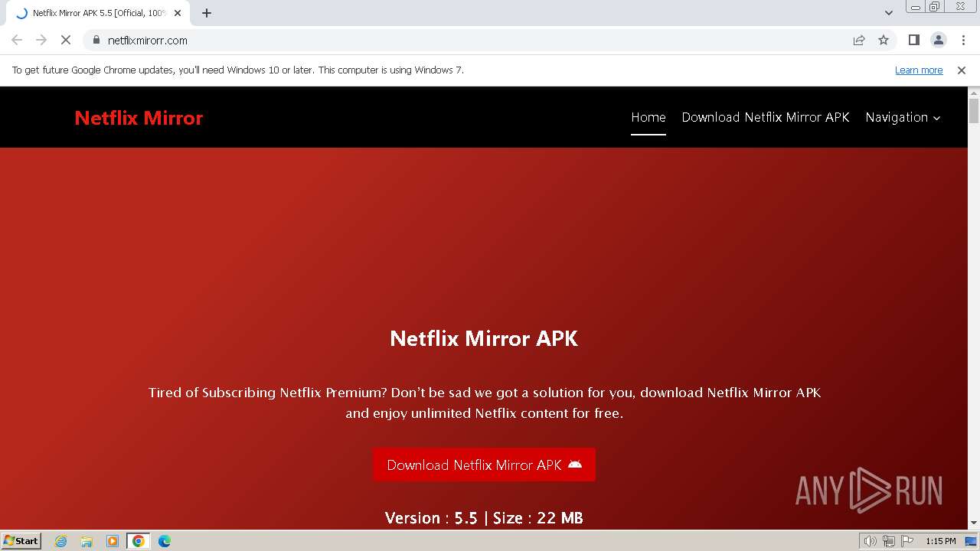
Task: Open Chrome side panel
Action: click(x=913, y=40)
